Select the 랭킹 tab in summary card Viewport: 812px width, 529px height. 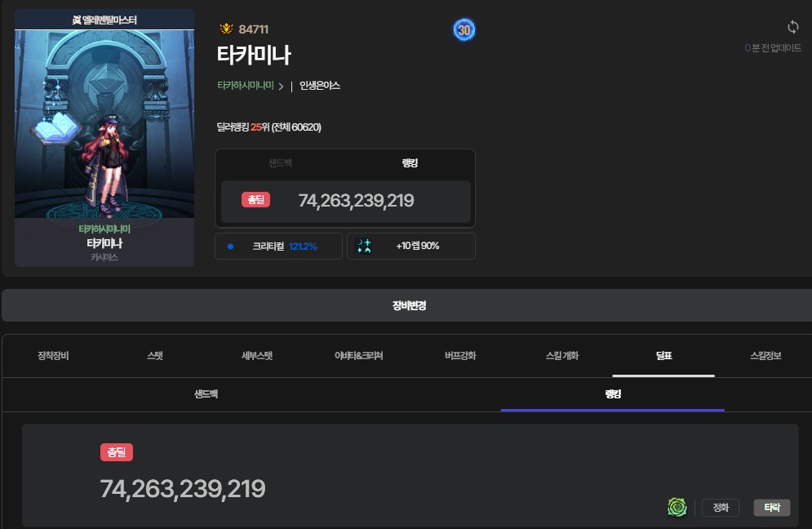[410, 163]
